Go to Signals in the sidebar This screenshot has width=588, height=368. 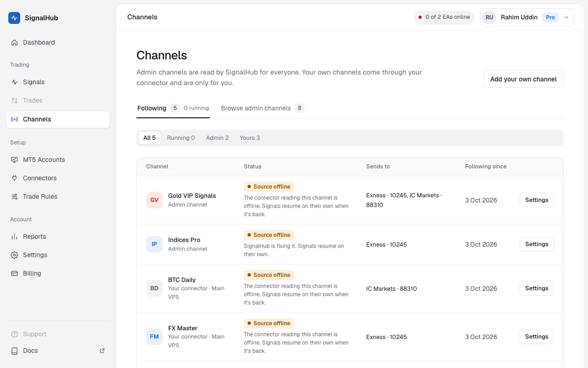(58, 82)
